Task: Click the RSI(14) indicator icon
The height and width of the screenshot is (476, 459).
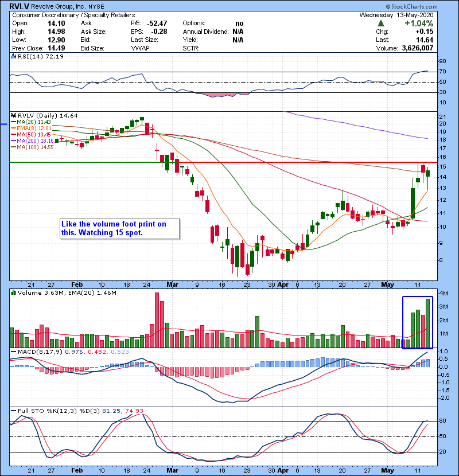Action: click(x=13, y=56)
